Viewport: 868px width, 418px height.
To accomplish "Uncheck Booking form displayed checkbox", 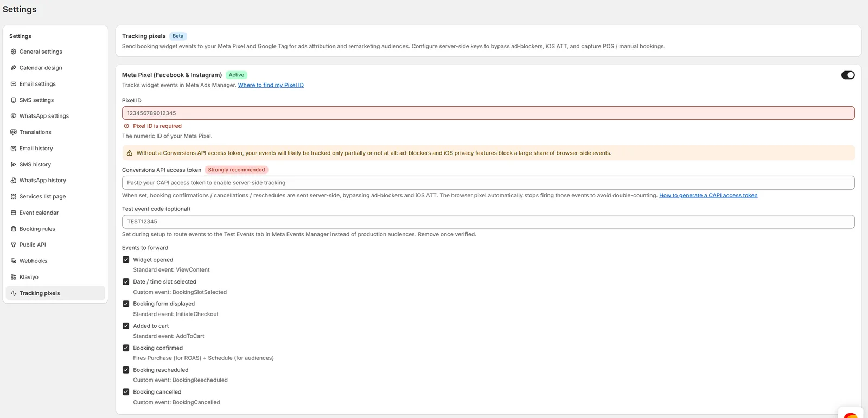I will [x=126, y=304].
